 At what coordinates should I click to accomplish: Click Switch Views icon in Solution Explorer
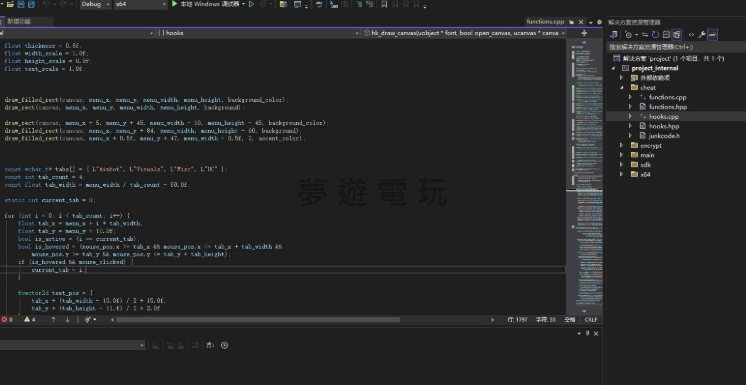614,34
